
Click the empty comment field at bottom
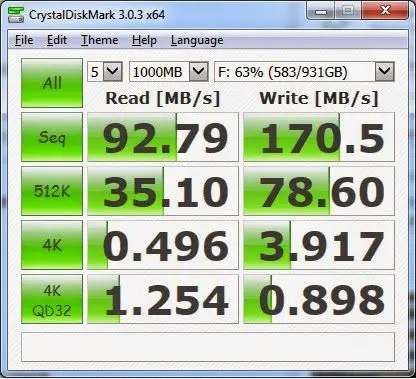(208, 347)
